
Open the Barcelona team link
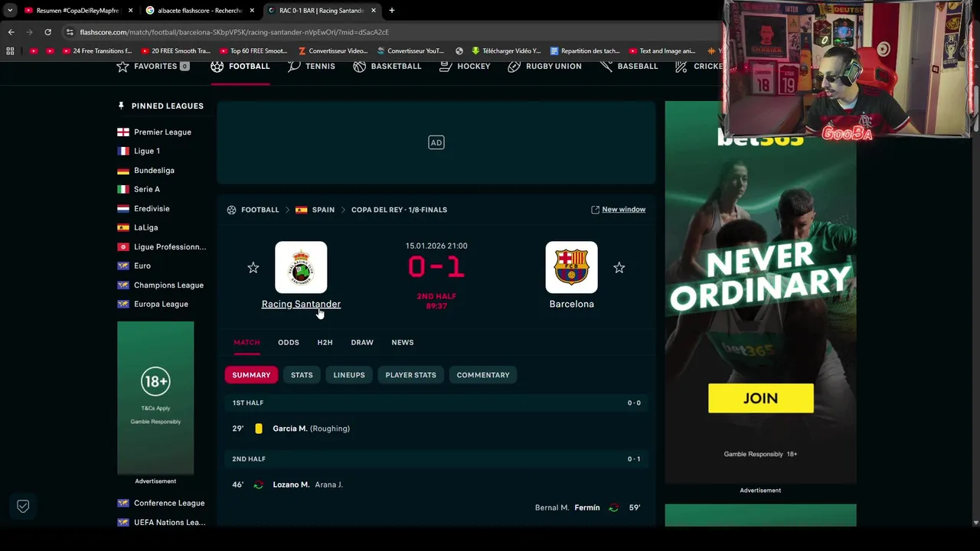571,304
